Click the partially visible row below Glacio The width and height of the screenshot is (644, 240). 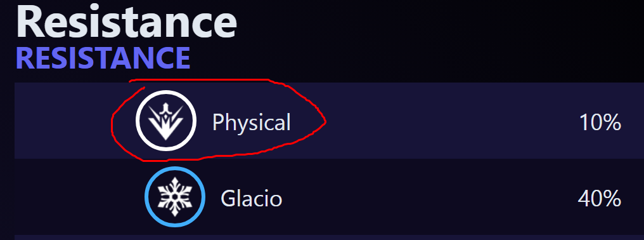click(x=329, y=237)
